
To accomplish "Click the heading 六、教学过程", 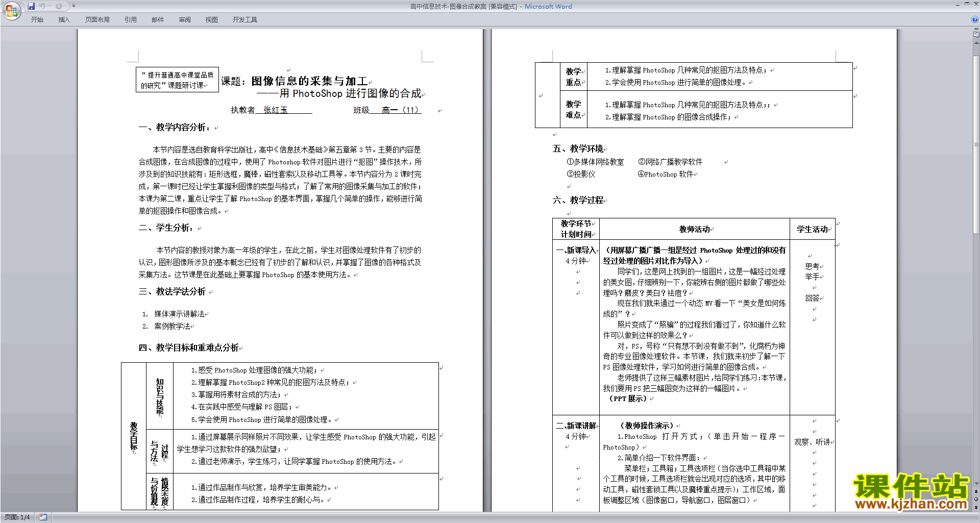I will point(578,200).
